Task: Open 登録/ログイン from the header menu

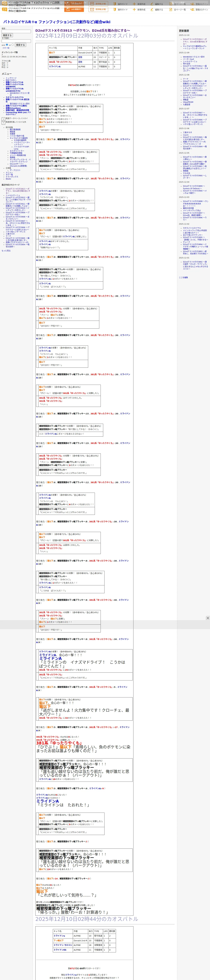Action: click(x=200, y=9)
